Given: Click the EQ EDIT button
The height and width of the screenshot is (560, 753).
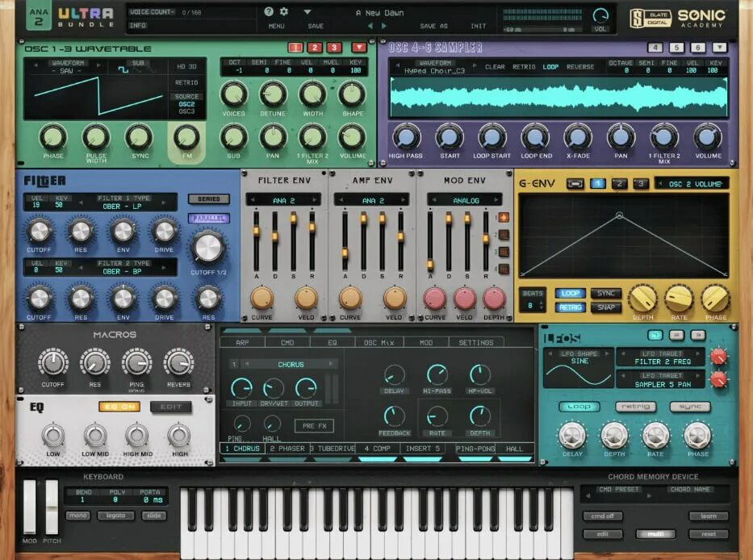Looking at the screenshot, I should tap(171, 407).
